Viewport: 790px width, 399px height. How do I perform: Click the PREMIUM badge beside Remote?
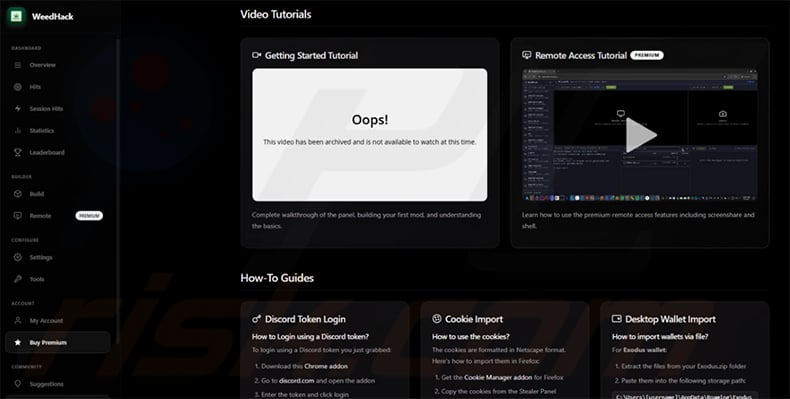pyautogui.click(x=89, y=216)
